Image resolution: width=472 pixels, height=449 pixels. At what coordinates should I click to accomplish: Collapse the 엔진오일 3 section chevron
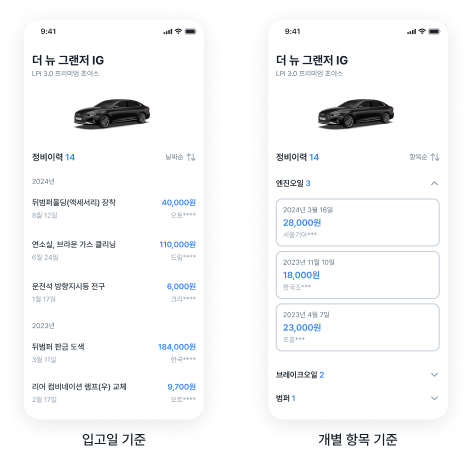434,183
